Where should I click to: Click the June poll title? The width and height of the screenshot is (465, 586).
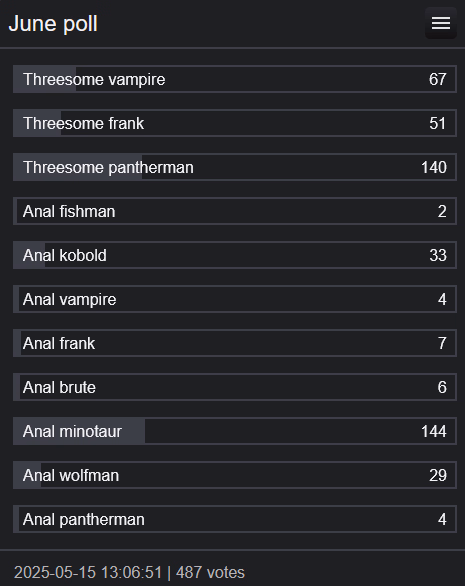pos(53,24)
